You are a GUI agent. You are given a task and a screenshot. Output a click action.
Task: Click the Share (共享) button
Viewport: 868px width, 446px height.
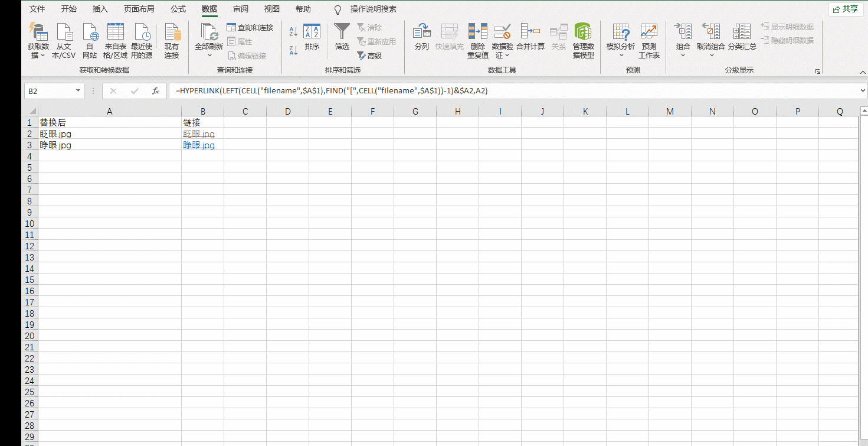click(x=846, y=9)
